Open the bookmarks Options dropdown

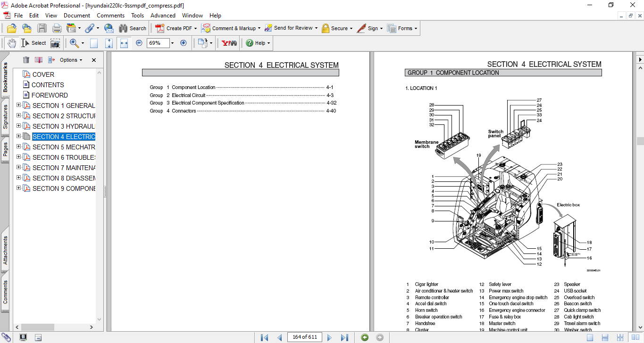(71, 60)
